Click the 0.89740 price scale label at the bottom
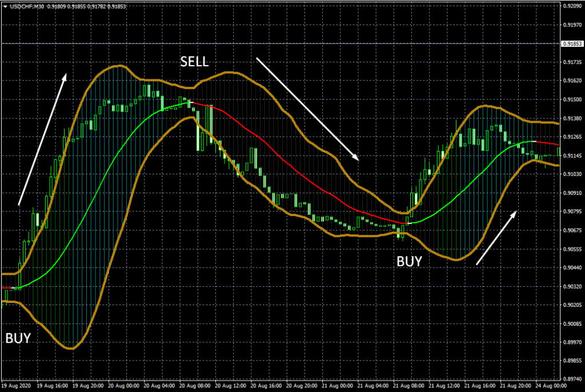 coord(571,379)
